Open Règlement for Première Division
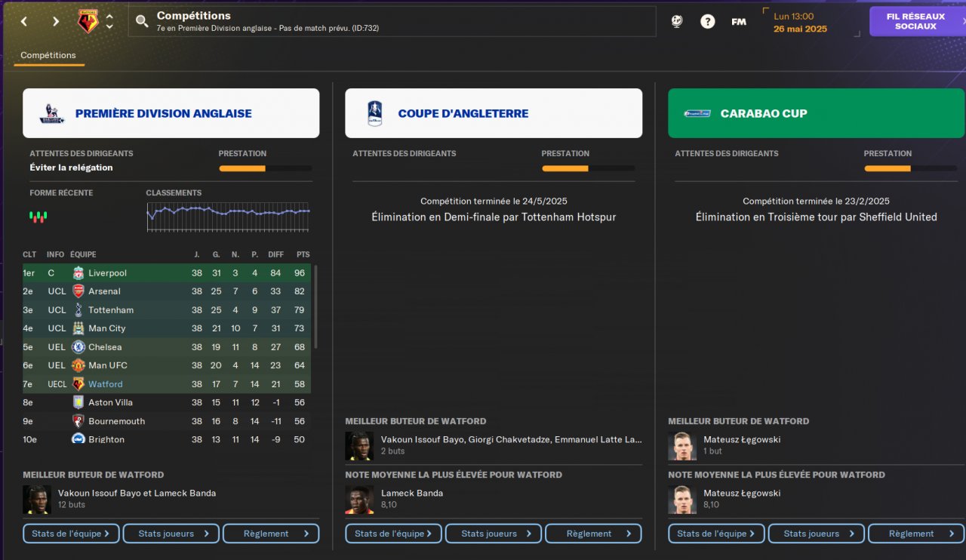This screenshot has height=560, width=966. (271, 534)
